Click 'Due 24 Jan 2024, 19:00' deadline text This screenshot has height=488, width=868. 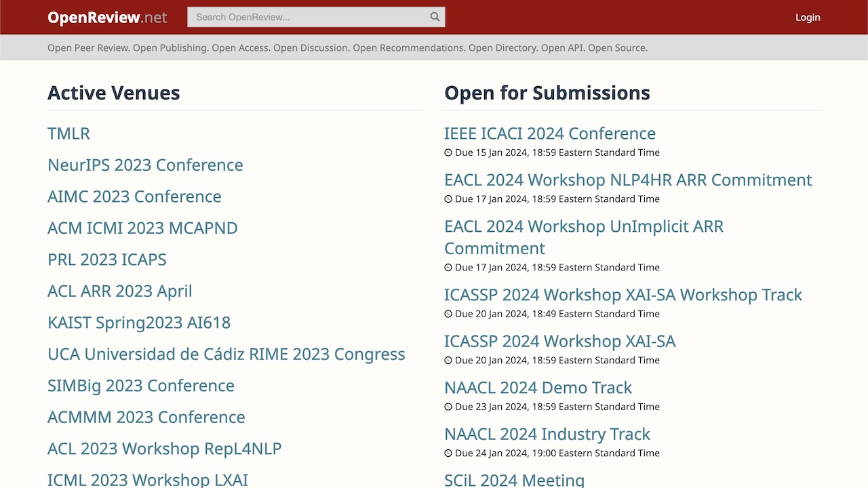(557, 453)
